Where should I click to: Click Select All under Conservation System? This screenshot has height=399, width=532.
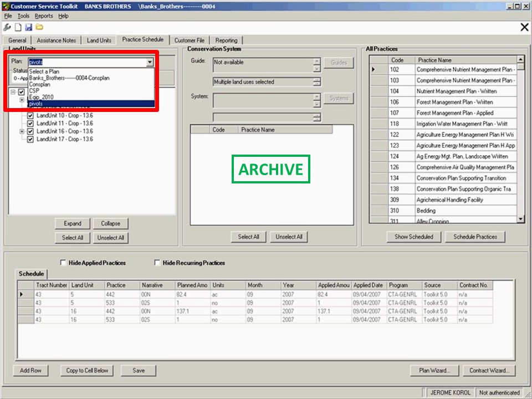tap(249, 237)
